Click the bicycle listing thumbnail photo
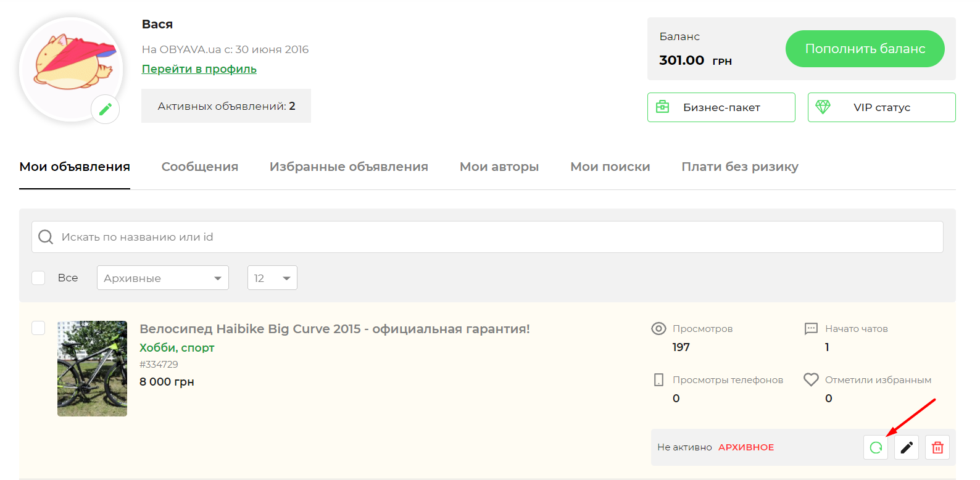The height and width of the screenshot is (480, 980). [92, 368]
